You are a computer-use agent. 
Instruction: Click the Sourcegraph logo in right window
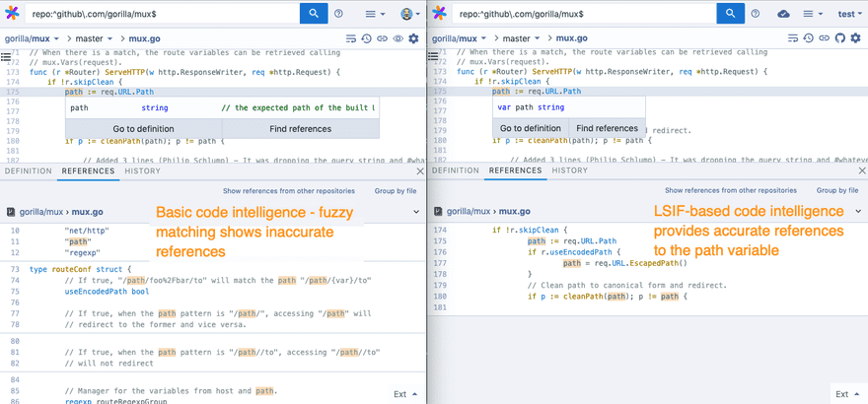coord(438,13)
